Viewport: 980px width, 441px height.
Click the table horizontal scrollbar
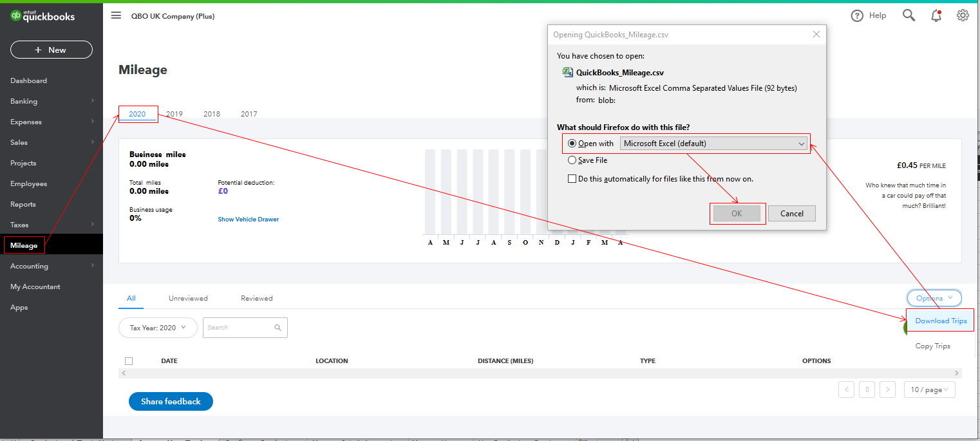540,373
